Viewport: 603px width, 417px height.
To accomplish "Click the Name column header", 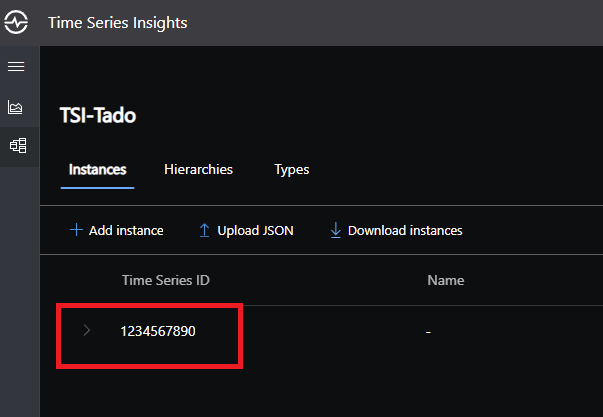I will [x=446, y=280].
